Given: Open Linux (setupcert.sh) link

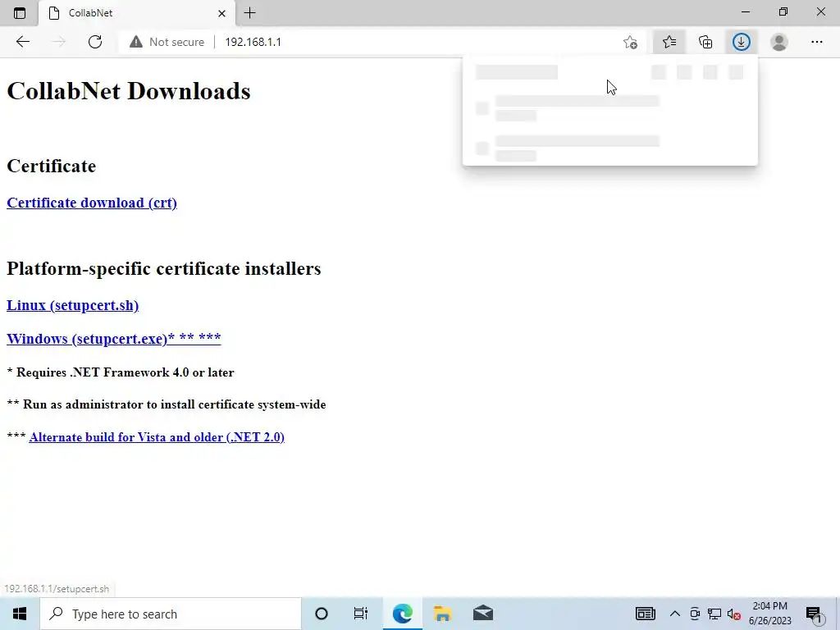Looking at the screenshot, I should (x=72, y=305).
